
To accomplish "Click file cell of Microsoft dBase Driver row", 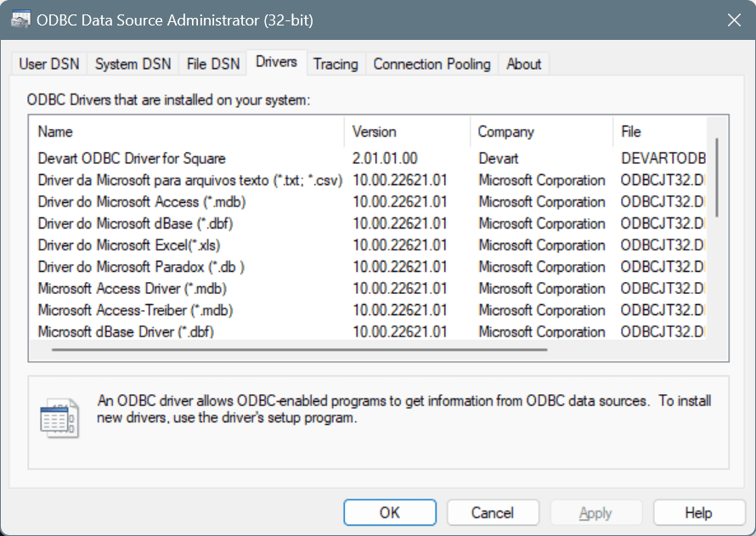I will [x=663, y=332].
